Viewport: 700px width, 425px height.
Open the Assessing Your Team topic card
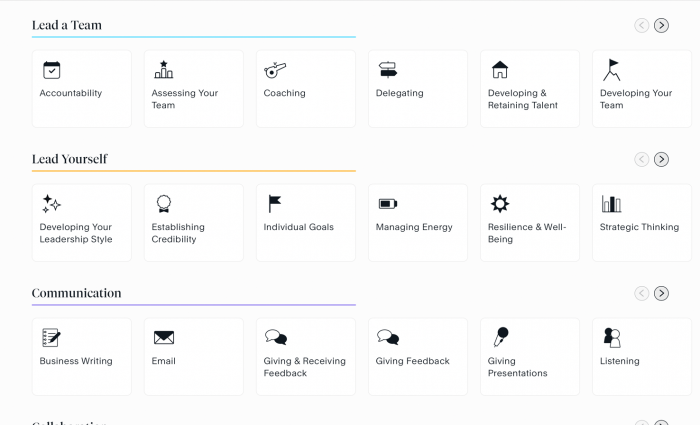(194, 89)
